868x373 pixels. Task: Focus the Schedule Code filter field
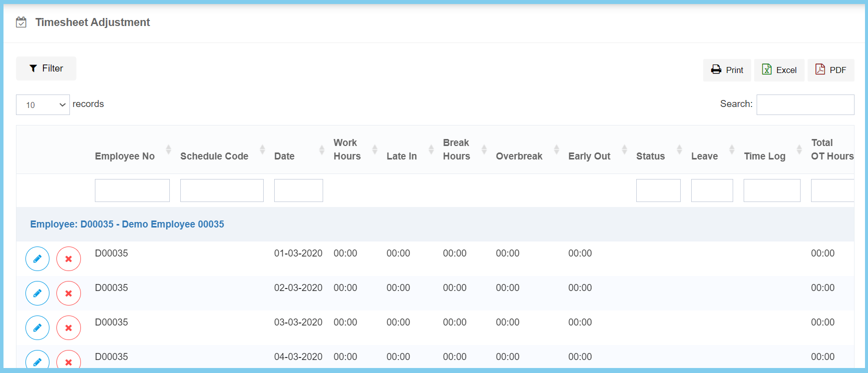222,190
